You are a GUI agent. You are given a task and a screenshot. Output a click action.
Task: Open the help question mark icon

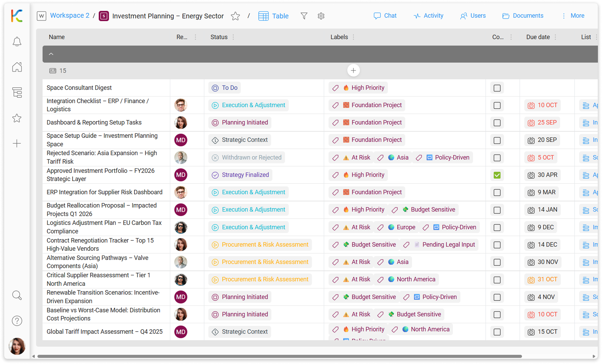[x=17, y=321]
